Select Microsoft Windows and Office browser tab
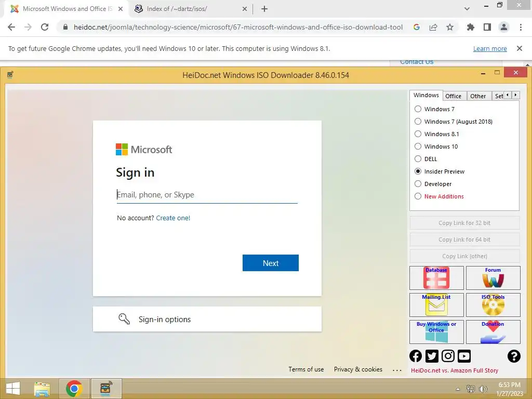This screenshot has height=399, width=532. (x=67, y=9)
